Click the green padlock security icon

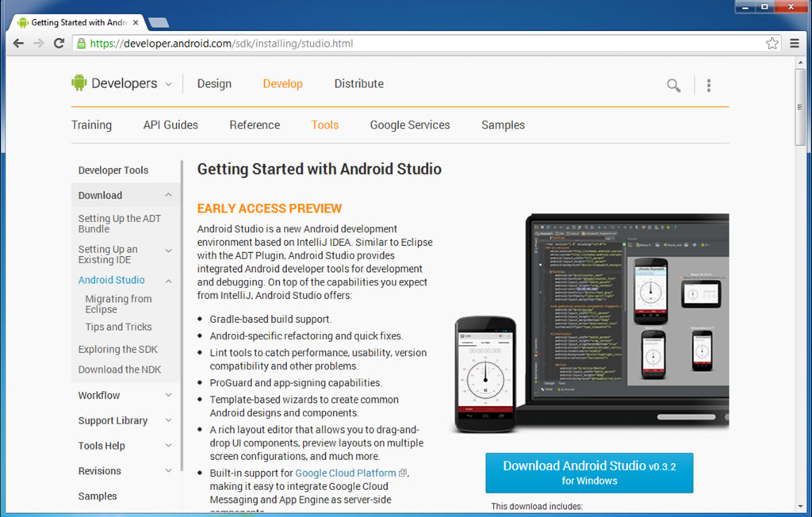click(x=81, y=44)
